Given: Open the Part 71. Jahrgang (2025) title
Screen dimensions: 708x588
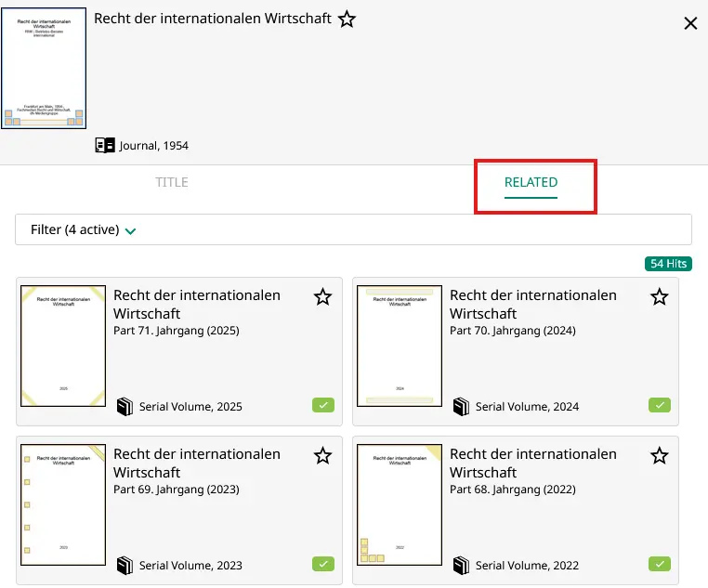Looking at the screenshot, I should coord(197,304).
